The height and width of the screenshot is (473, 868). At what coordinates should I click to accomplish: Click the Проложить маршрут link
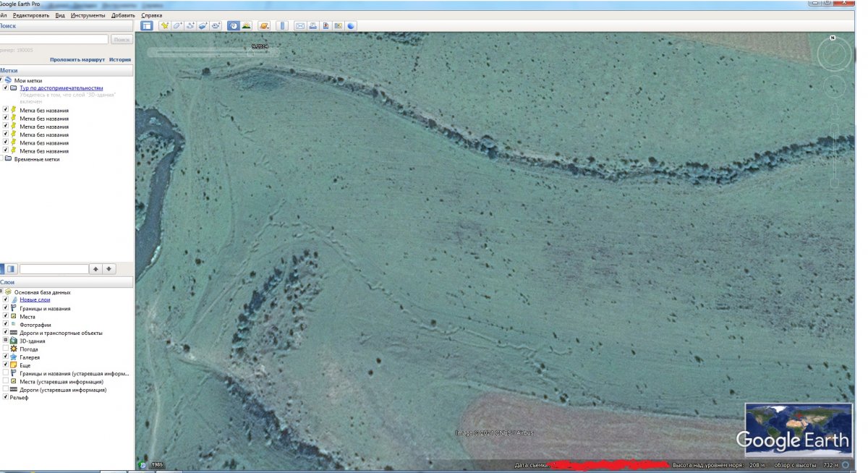pyautogui.click(x=77, y=60)
